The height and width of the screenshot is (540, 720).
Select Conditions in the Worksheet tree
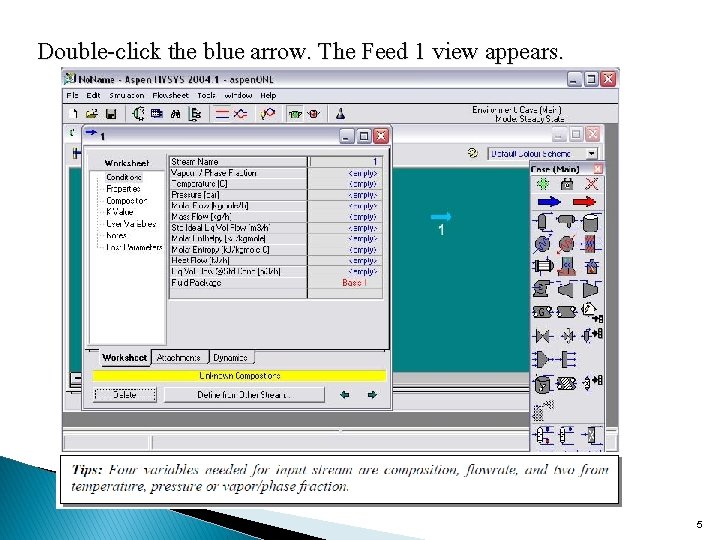tap(124, 177)
